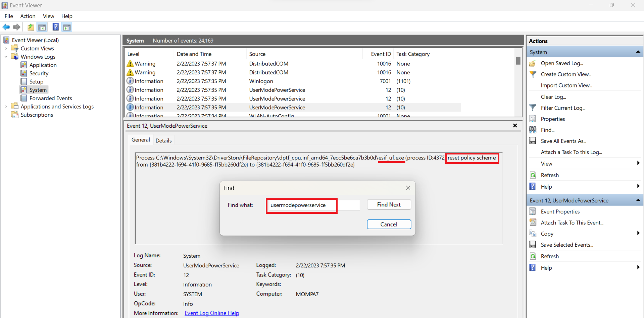Click the Help icon under System actions

(533, 186)
